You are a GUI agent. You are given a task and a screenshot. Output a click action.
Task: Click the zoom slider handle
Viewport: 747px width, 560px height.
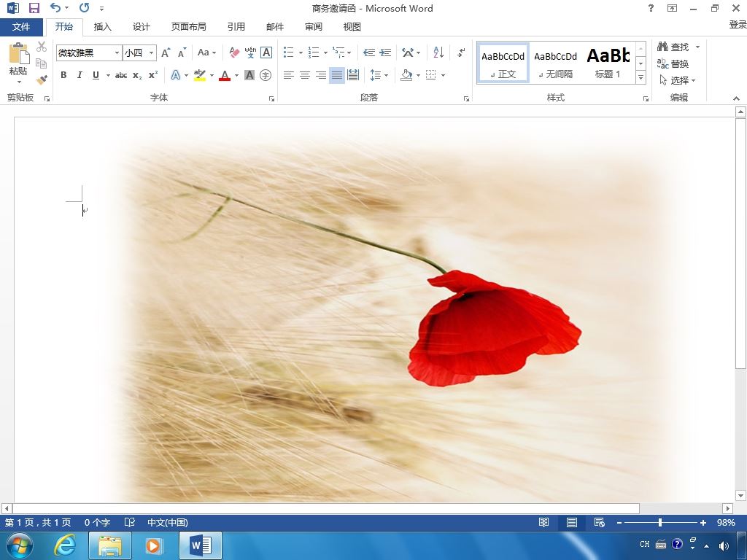659,522
